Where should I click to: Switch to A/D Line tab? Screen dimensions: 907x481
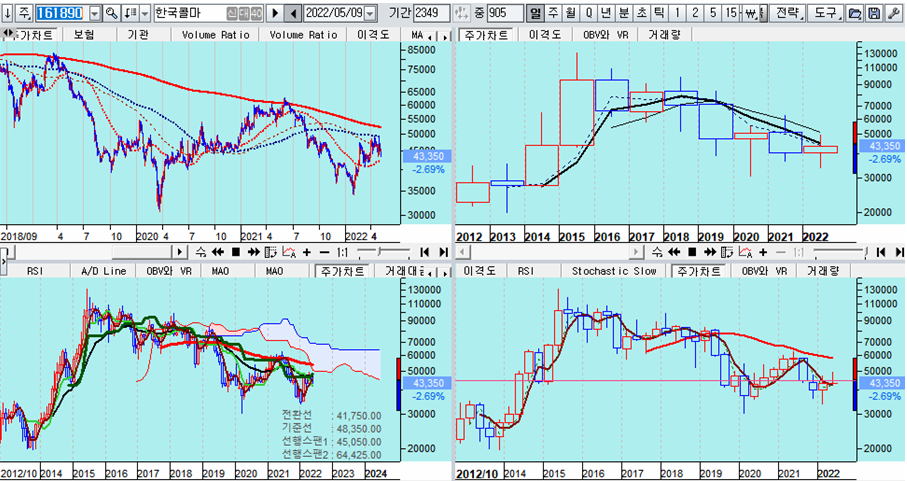(103, 271)
